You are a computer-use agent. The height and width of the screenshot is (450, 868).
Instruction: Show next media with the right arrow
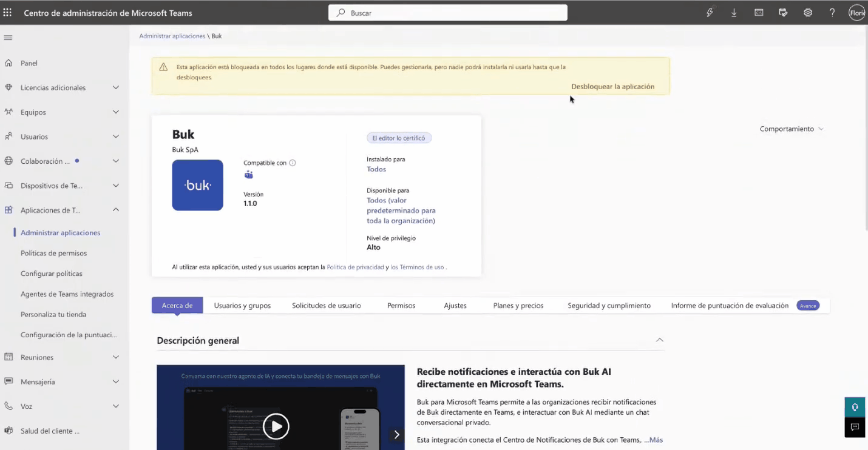(396, 434)
